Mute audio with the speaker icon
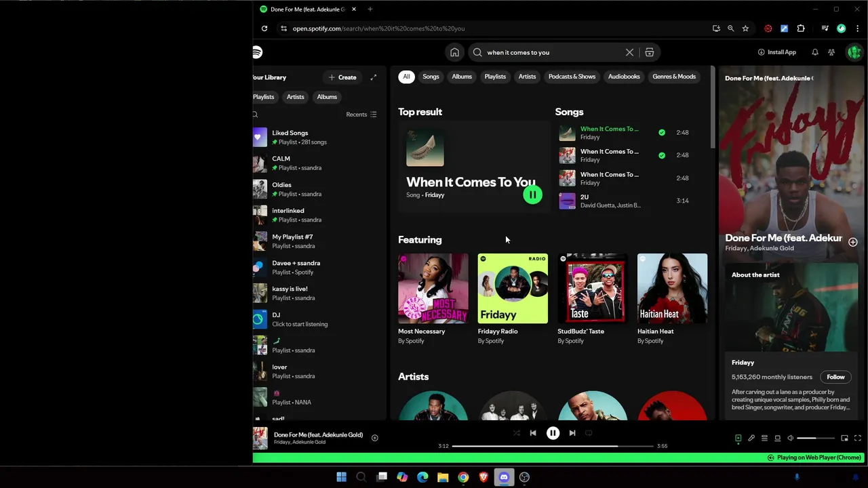Screen dimensions: 868x488 790,439
